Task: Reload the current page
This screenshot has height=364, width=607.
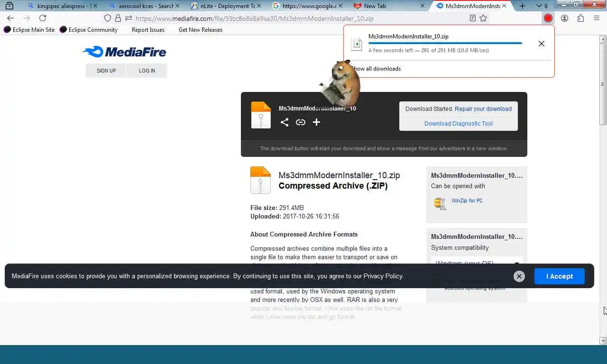Action: [43, 18]
